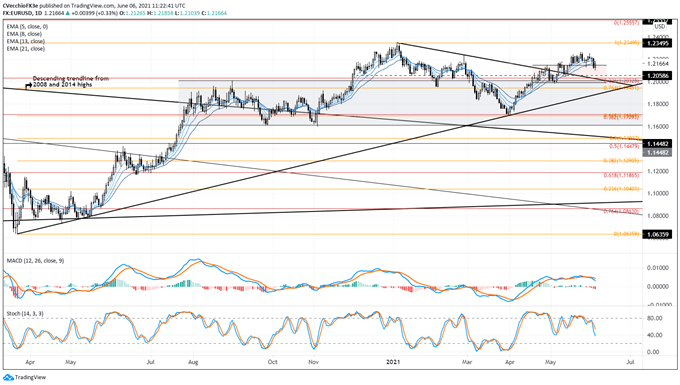Click the MACD (12, 26, close, 9) legend
This screenshot has height=385, width=680.
point(35,261)
